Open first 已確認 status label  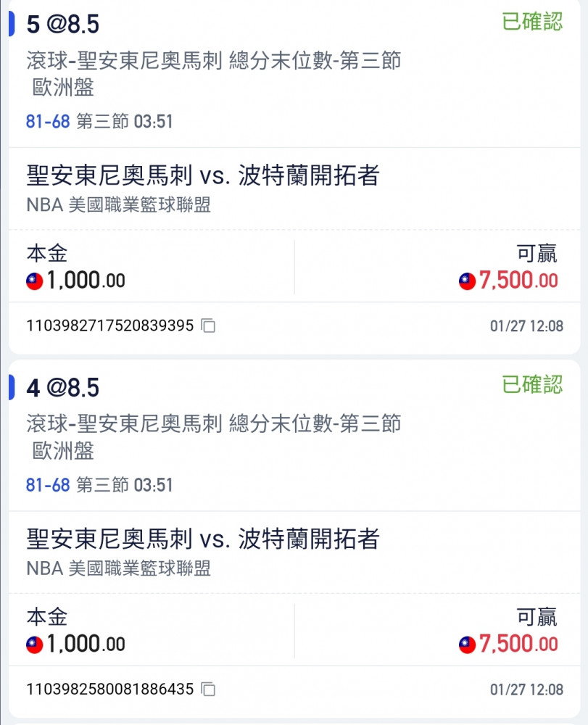(x=532, y=22)
